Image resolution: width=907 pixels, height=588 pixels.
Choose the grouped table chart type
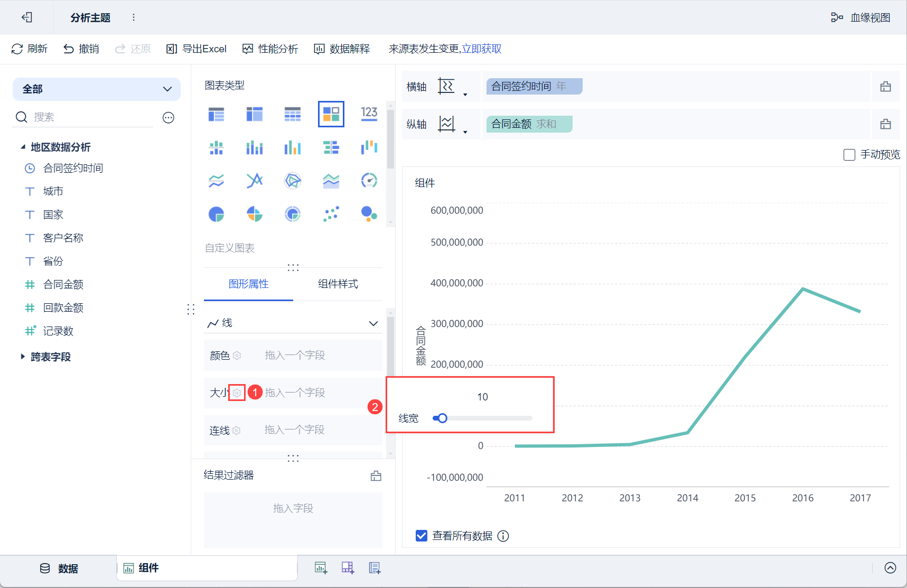(x=217, y=114)
